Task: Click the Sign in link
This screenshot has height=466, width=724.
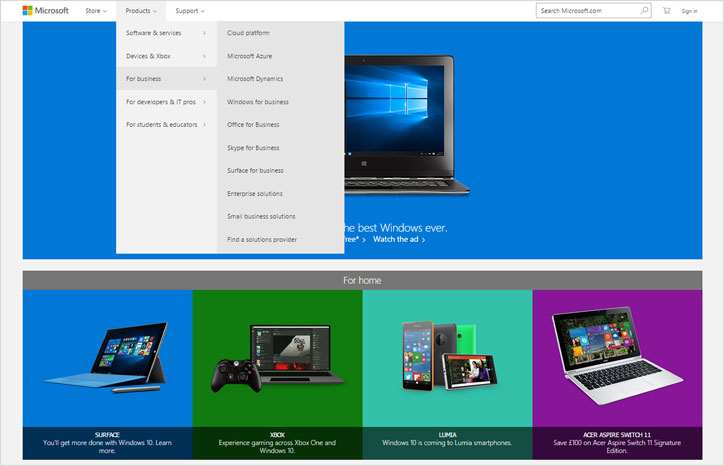Action: [x=689, y=11]
